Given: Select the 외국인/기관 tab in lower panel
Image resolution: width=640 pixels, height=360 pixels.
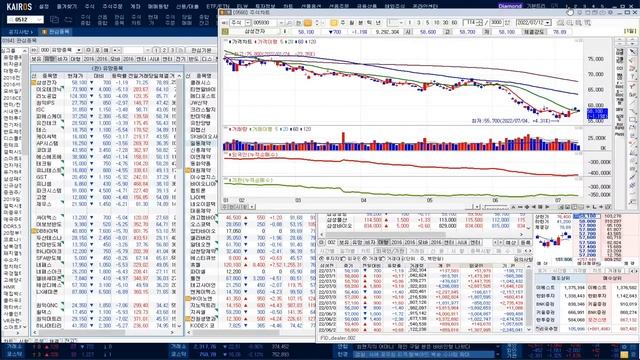Looking at the screenshot, I should click(x=390, y=251).
